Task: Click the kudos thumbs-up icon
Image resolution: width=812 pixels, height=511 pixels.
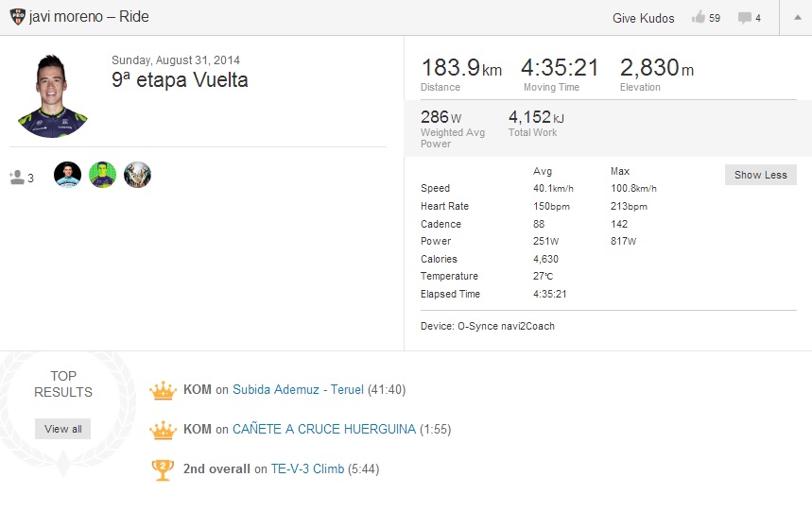Action: tap(699, 17)
